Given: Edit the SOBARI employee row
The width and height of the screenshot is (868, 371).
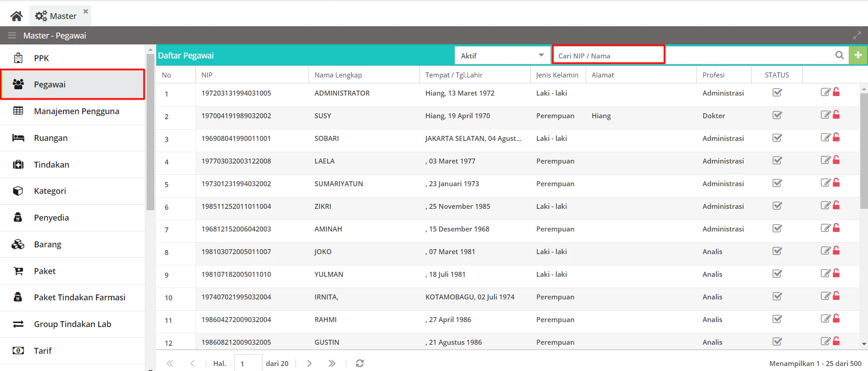Looking at the screenshot, I should pos(825,137).
